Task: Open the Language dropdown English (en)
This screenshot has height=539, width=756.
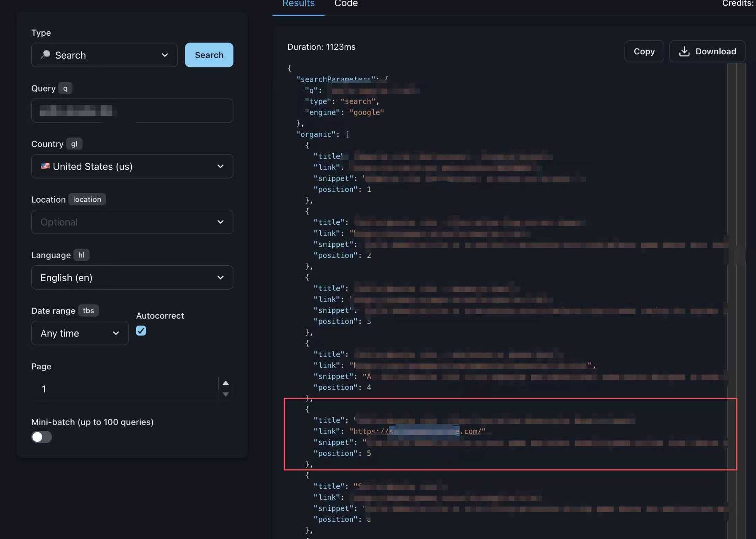Action: coord(132,277)
